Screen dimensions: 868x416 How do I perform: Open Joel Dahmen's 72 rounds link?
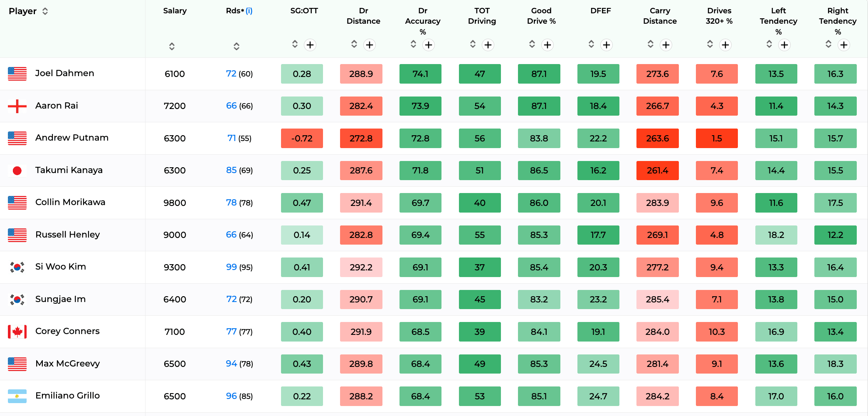pyautogui.click(x=231, y=74)
